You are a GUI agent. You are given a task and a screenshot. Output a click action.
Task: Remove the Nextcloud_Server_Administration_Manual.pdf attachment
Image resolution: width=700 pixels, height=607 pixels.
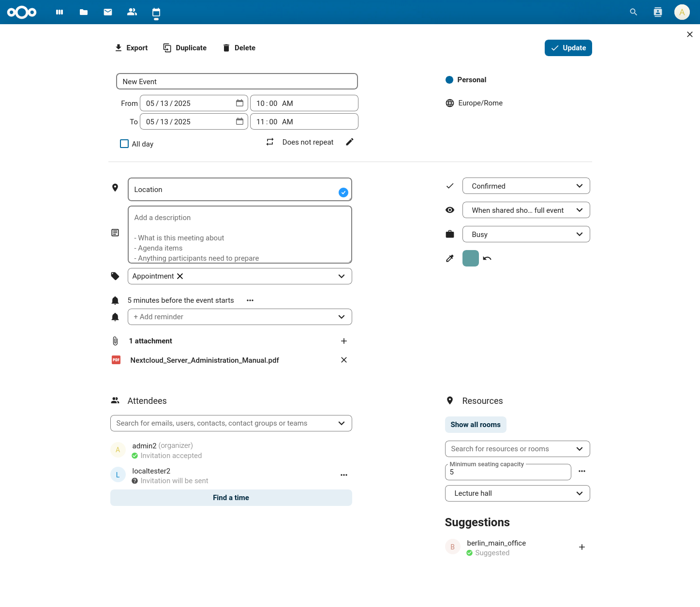click(x=344, y=360)
